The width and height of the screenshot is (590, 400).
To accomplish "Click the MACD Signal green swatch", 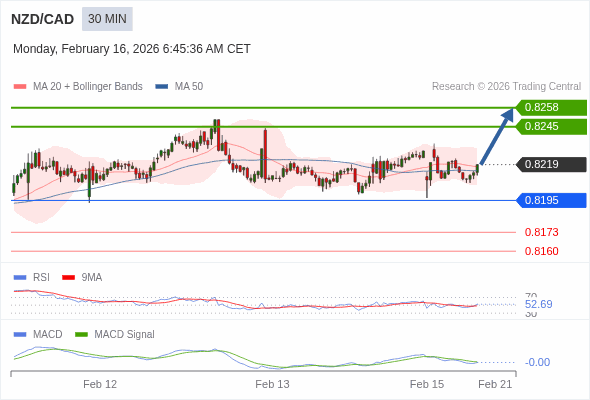I will pyautogui.click(x=81, y=335).
